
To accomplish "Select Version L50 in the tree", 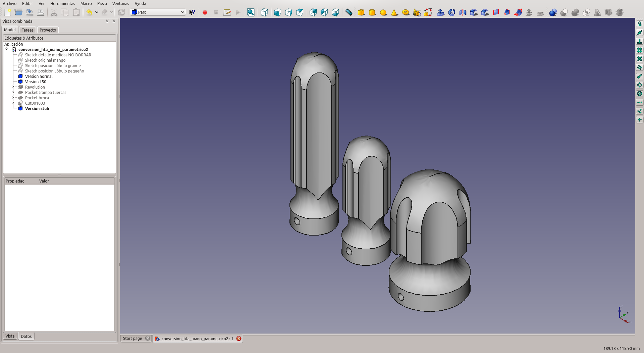I will pos(36,82).
